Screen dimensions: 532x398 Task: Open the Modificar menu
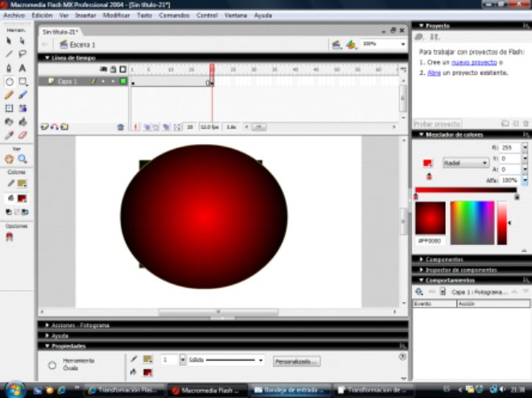[117, 15]
